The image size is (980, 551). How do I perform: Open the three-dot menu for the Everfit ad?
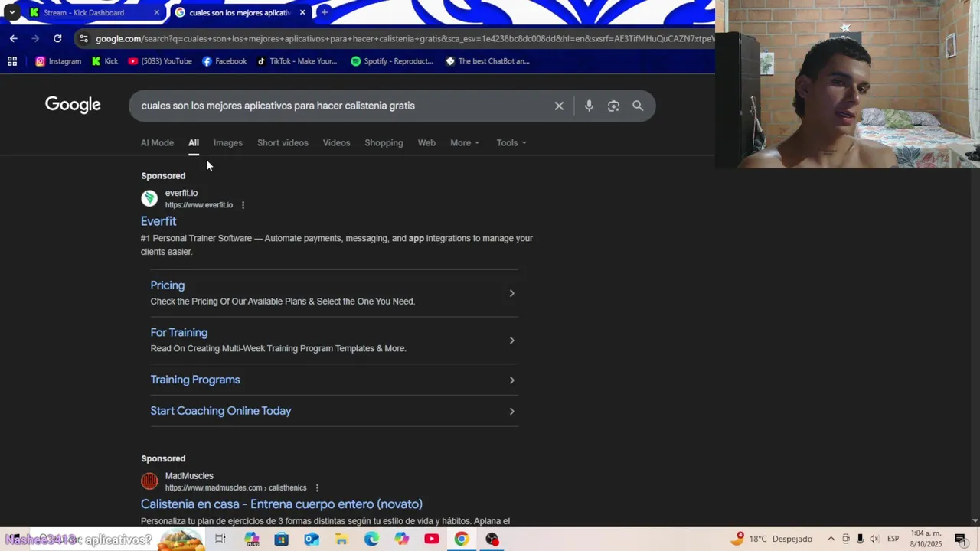[x=243, y=205]
